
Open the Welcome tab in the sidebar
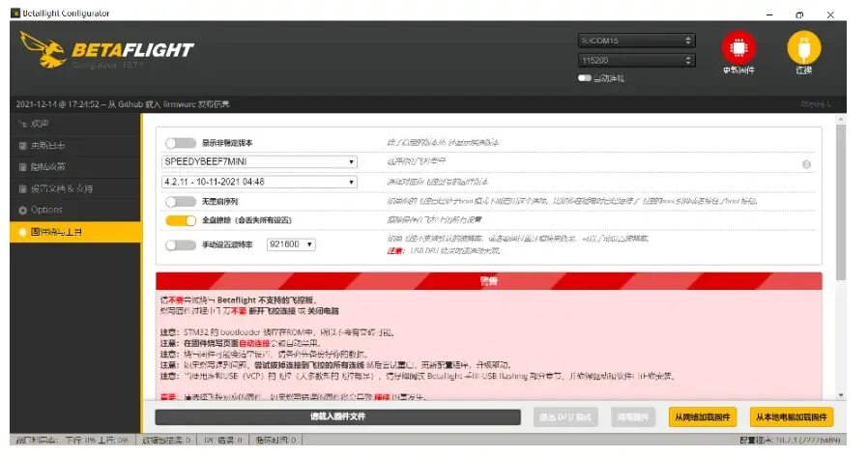75,124
